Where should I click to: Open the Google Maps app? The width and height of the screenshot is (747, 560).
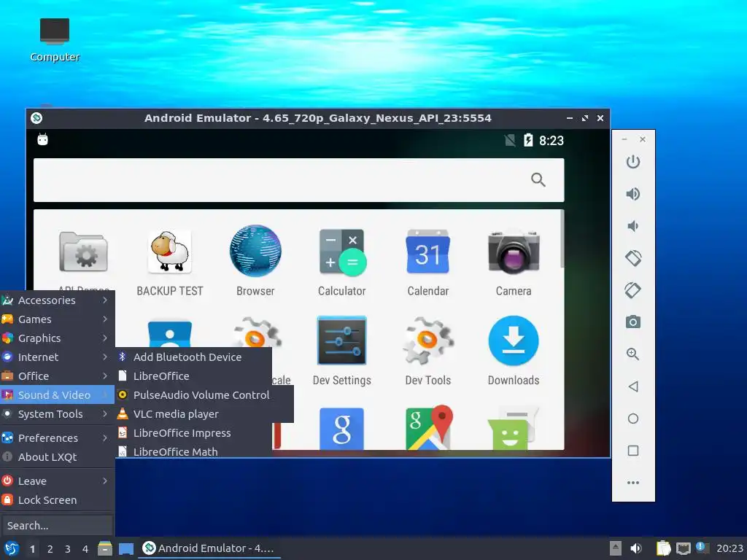pos(428,427)
